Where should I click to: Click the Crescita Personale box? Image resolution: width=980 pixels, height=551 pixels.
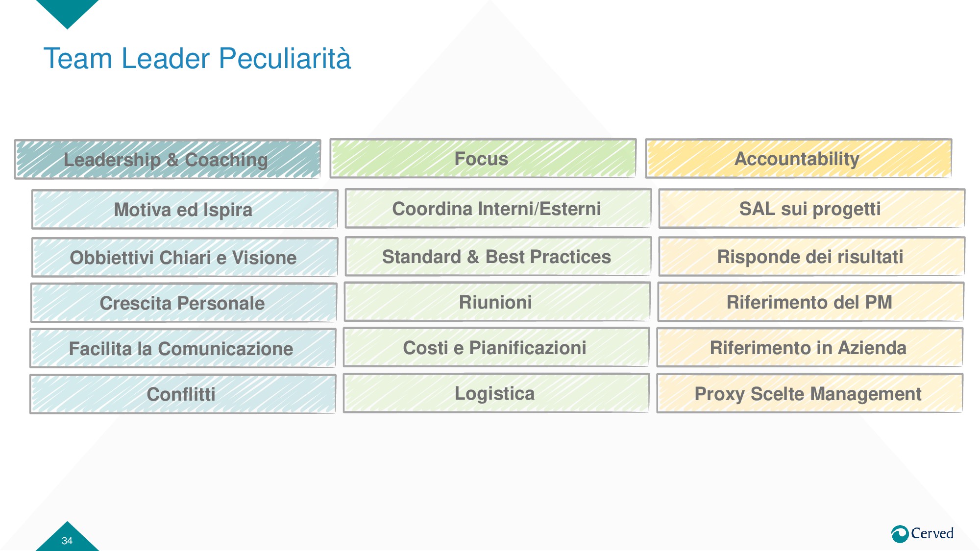coord(183,303)
